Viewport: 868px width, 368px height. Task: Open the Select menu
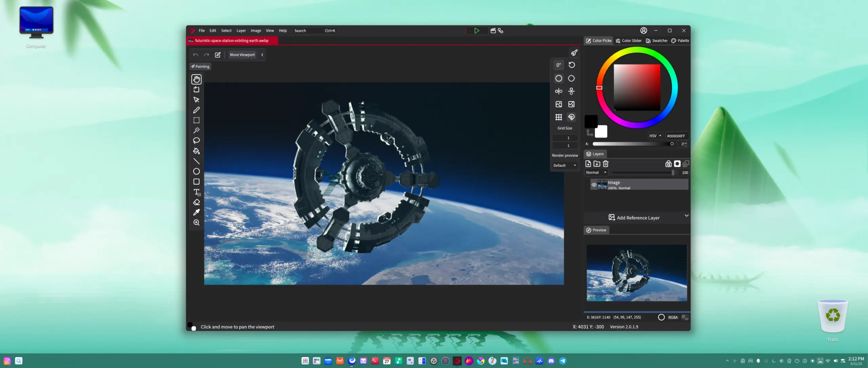tap(226, 31)
